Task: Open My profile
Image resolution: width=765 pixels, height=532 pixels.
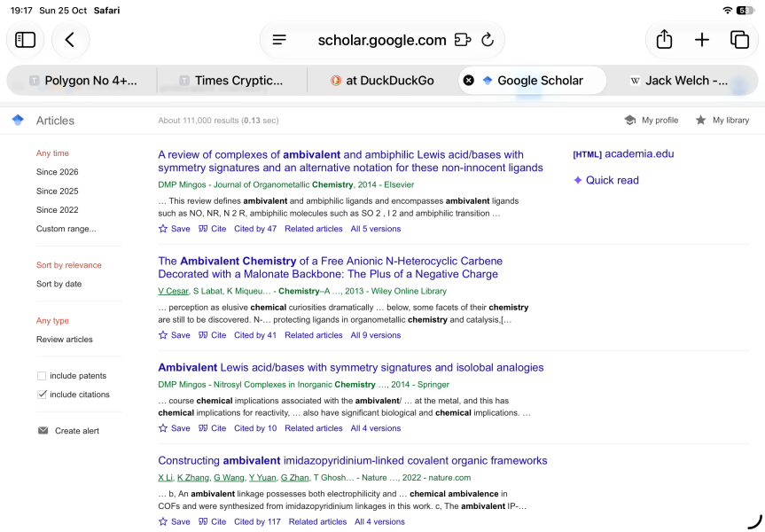Action: 652,120
